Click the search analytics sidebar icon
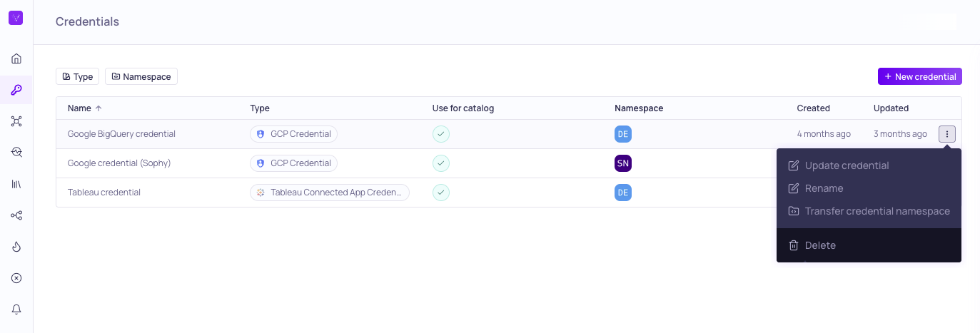 tap(16, 153)
